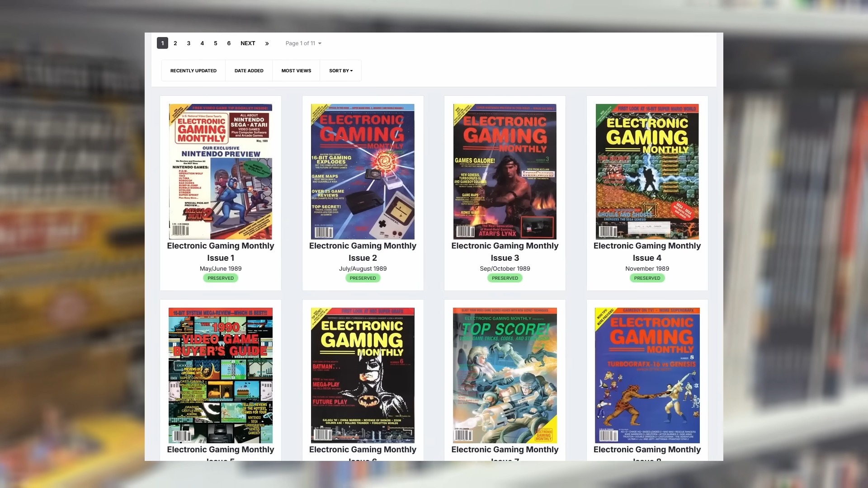Screen dimensions: 868x488
Task: Open the Issue 1 Mega Man cover thumbnail
Action: point(221,172)
